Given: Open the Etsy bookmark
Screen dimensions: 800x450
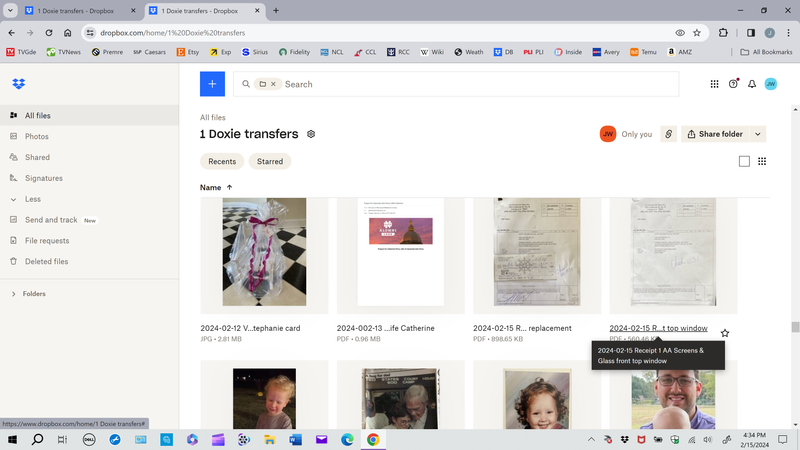Looking at the screenshot, I should [x=188, y=52].
